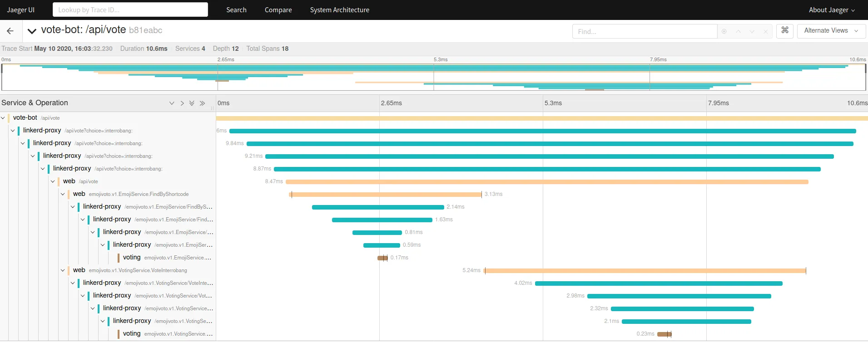Image resolution: width=868 pixels, height=342 pixels.
Task: Click the Collapse +1 level single right-chevron icon
Action: pyautogui.click(x=182, y=103)
